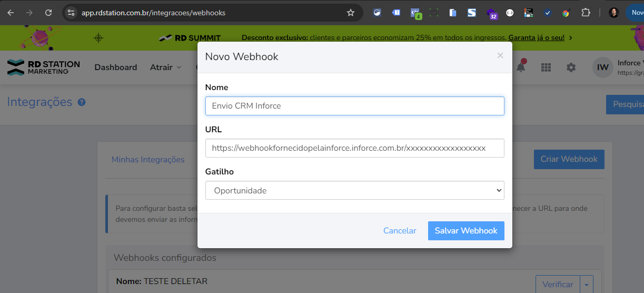Reload the page in the browser
Screen dimensions: 644x293
point(48,13)
